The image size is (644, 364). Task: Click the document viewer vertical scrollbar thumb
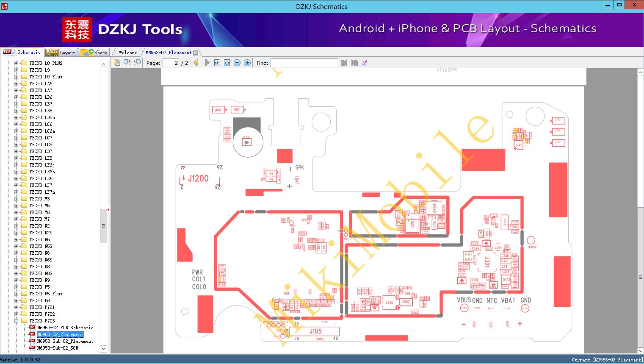(641, 277)
